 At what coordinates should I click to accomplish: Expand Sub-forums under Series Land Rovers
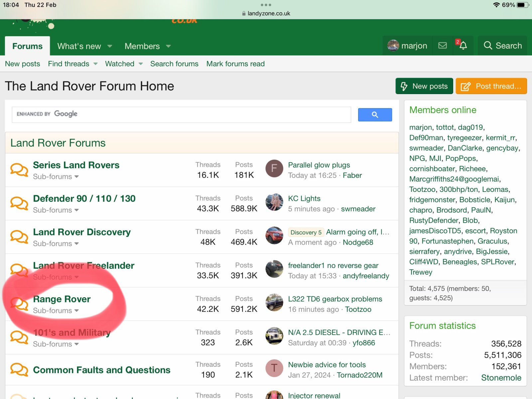coord(56,177)
